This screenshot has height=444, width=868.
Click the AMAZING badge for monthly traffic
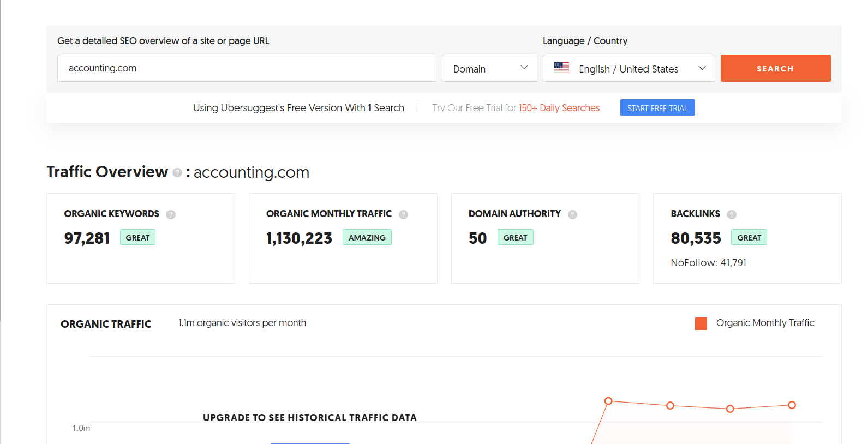[x=367, y=237]
